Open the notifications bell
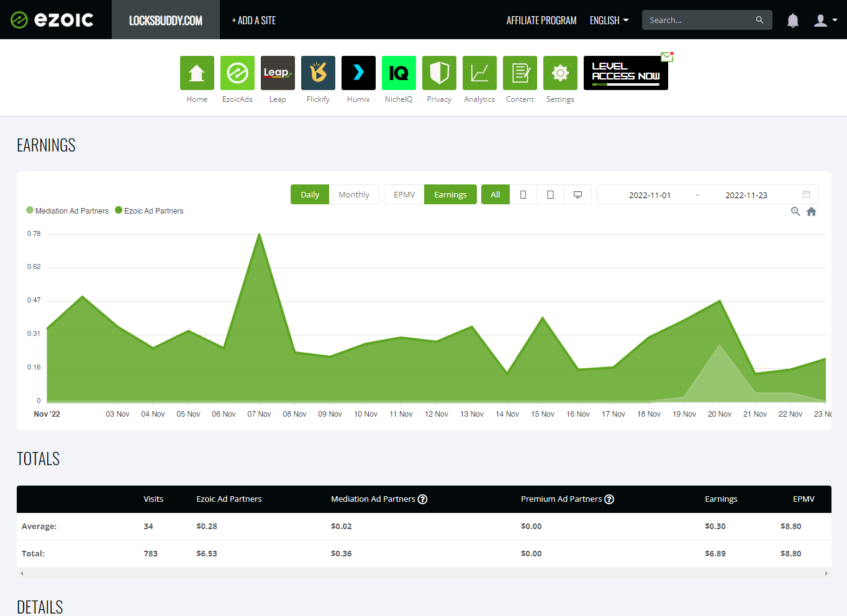This screenshot has height=616, width=847. 793,20
